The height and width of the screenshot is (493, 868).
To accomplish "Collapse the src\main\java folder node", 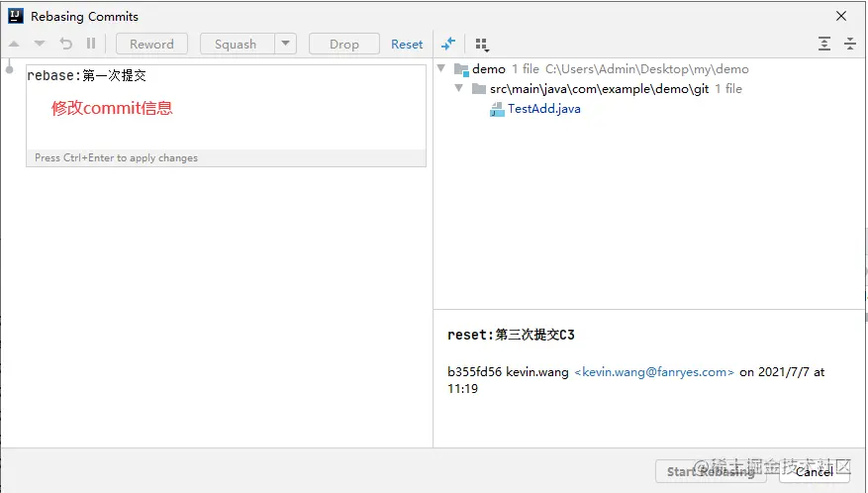I will [459, 88].
